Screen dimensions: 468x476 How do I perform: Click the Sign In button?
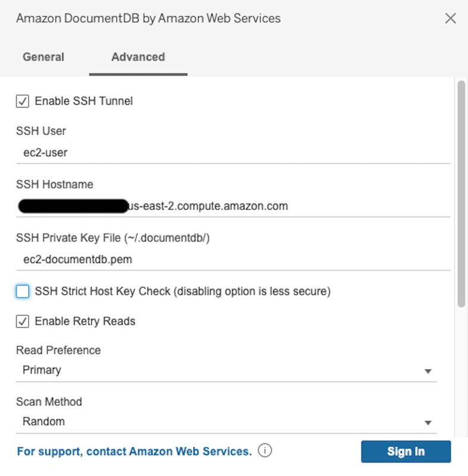click(x=405, y=451)
